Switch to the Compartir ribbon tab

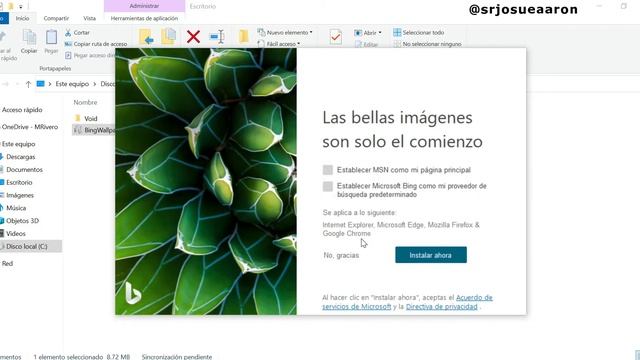[x=56, y=18]
